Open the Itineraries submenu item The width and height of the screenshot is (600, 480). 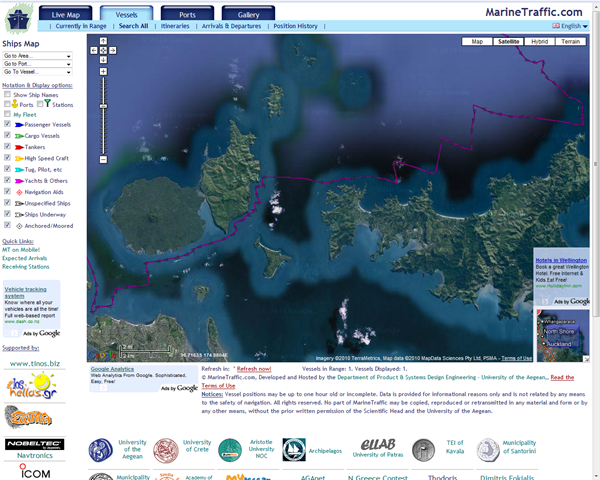point(175,26)
